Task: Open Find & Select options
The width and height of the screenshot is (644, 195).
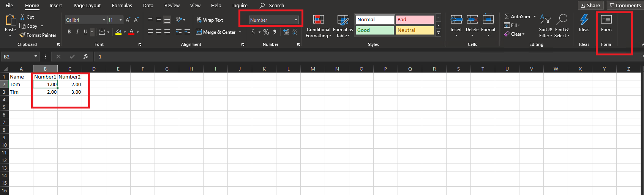Action: [x=562, y=26]
